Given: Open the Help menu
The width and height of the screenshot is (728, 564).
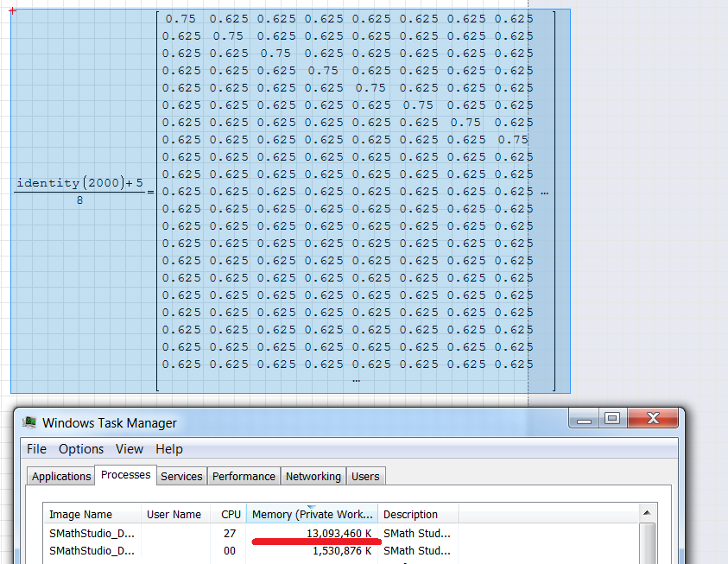Looking at the screenshot, I should click(169, 449).
